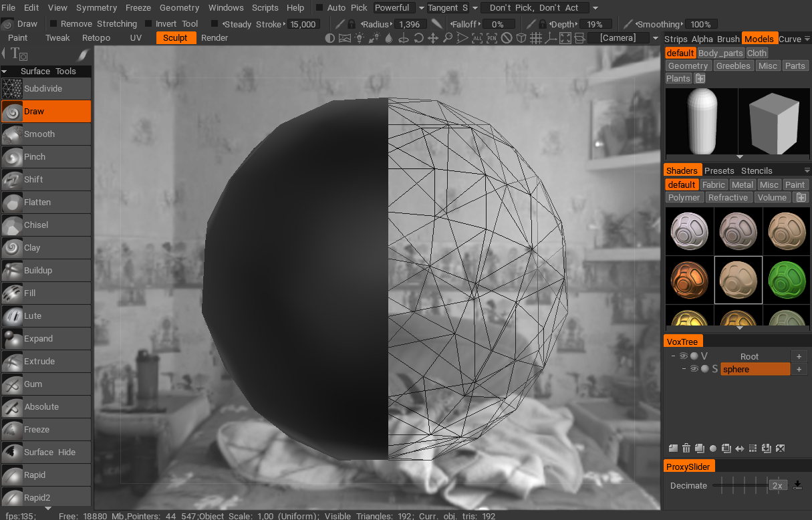Click the four-arrow pan navigation icon

click(433, 38)
